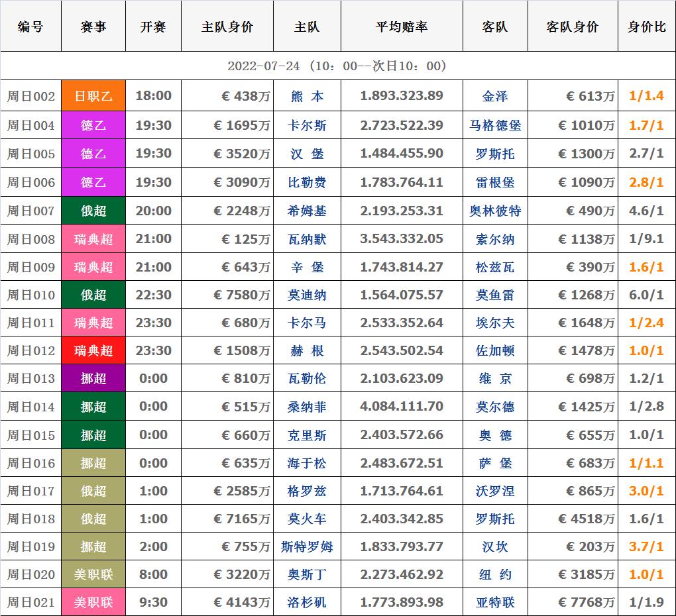Select home team 莫火车 link
The height and width of the screenshot is (616, 676).
click(307, 519)
